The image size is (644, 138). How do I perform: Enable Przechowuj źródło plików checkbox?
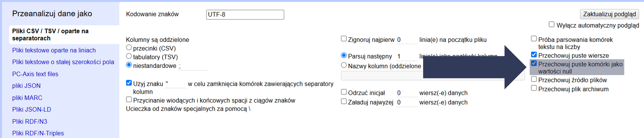point(534,79)
